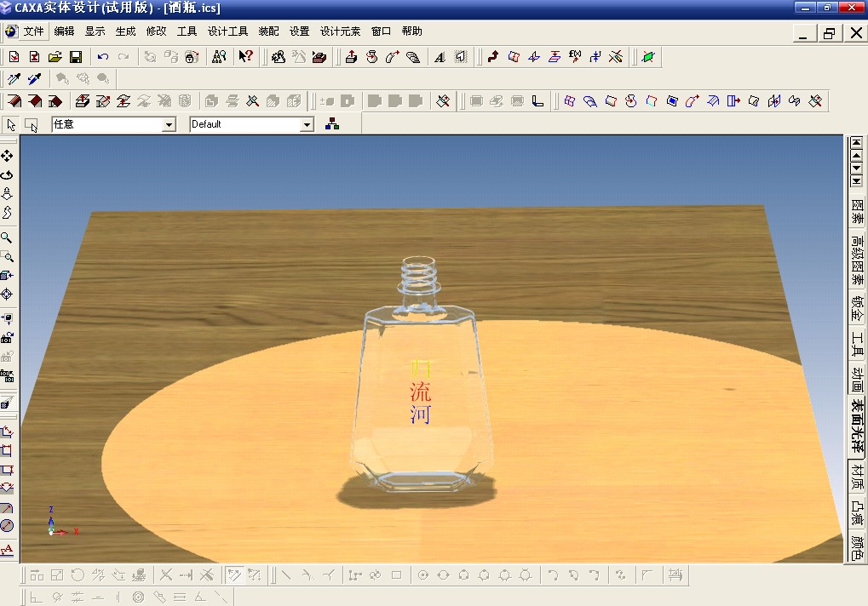Image resolution: width=868 pixels, height=606 pixels.
Task: Click the text annotation icon on left toolbar
Action: (7, 550)
